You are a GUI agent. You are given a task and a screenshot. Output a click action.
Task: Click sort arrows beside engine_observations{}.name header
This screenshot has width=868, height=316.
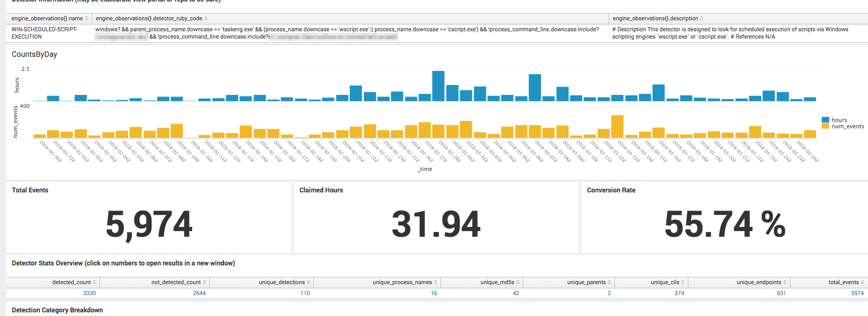[x=86, y=19]
